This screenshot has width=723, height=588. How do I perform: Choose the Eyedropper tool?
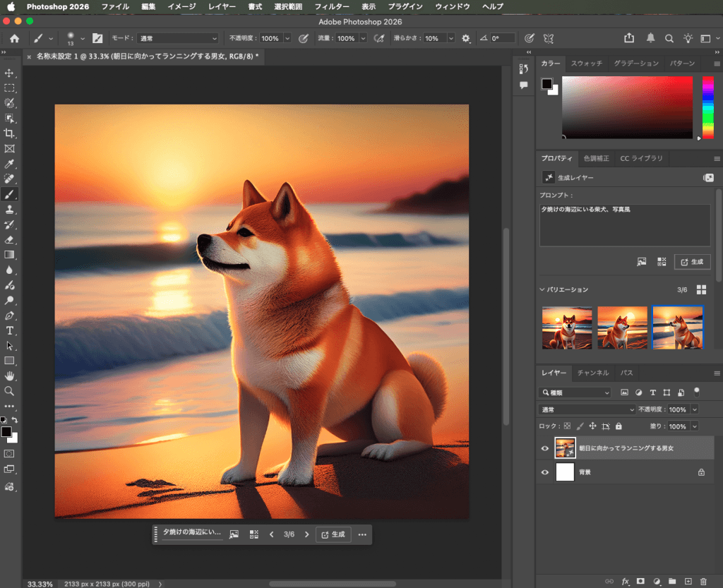(x=9, y=164)
